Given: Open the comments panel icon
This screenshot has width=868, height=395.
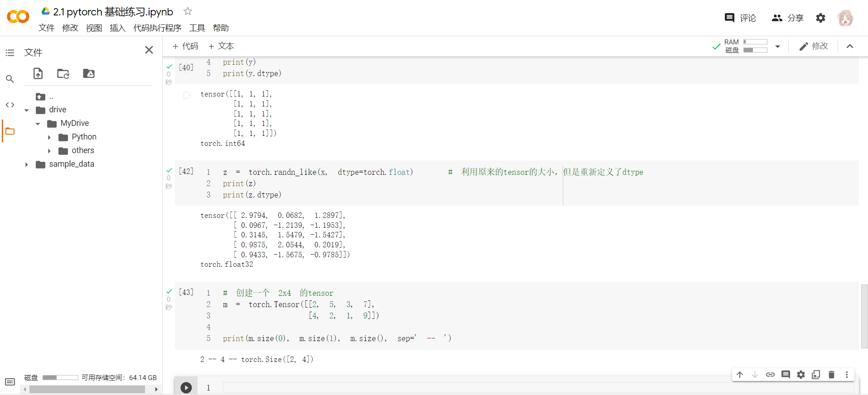Looking at the screenshot, I should pyautogui.click(x=729, y=18).
